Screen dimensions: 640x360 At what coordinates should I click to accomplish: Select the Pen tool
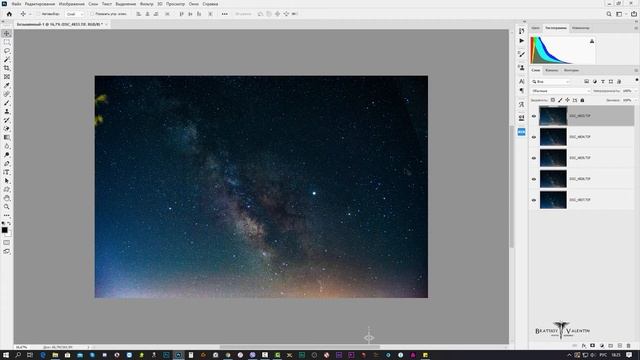pyautogui.click(x=7, y=163)
